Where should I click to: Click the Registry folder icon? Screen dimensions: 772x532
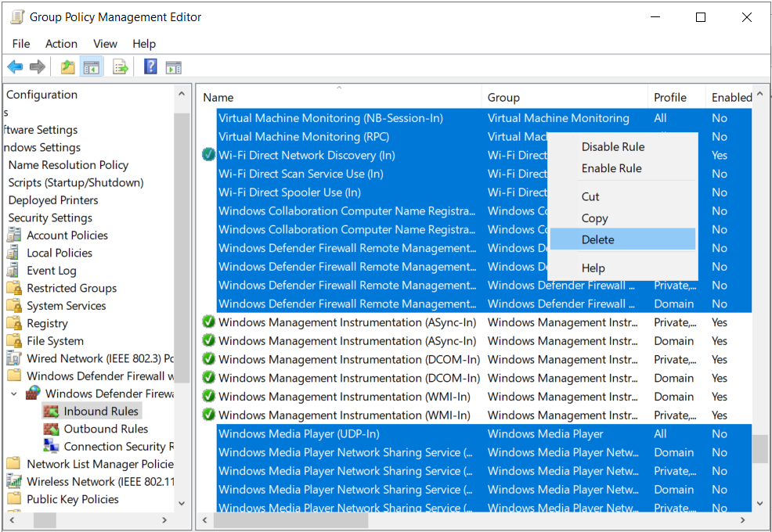pyautogui.click(x=14, y=323)
